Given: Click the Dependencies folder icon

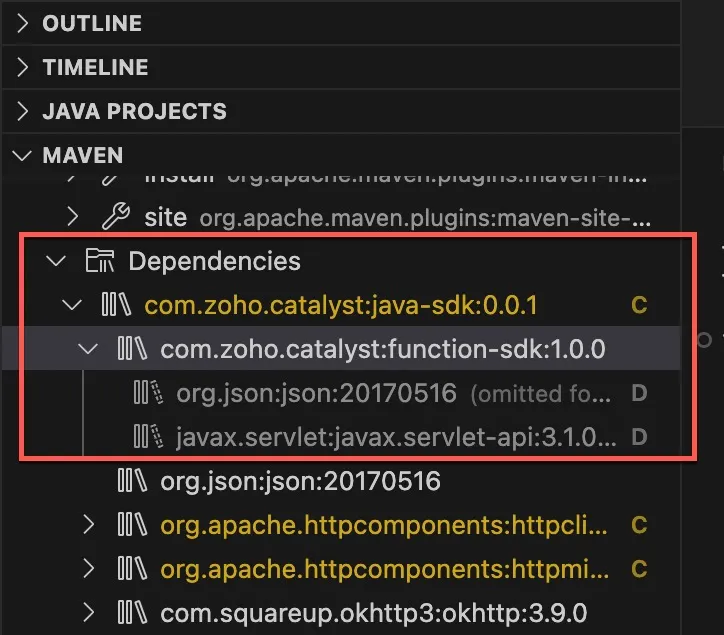Looking at the screenshot, I should (100, 260).
